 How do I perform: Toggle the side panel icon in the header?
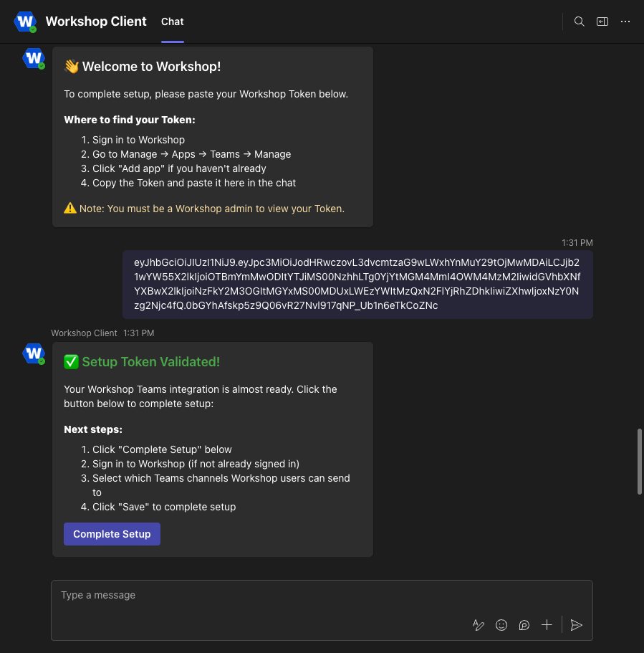pos(602,22)
